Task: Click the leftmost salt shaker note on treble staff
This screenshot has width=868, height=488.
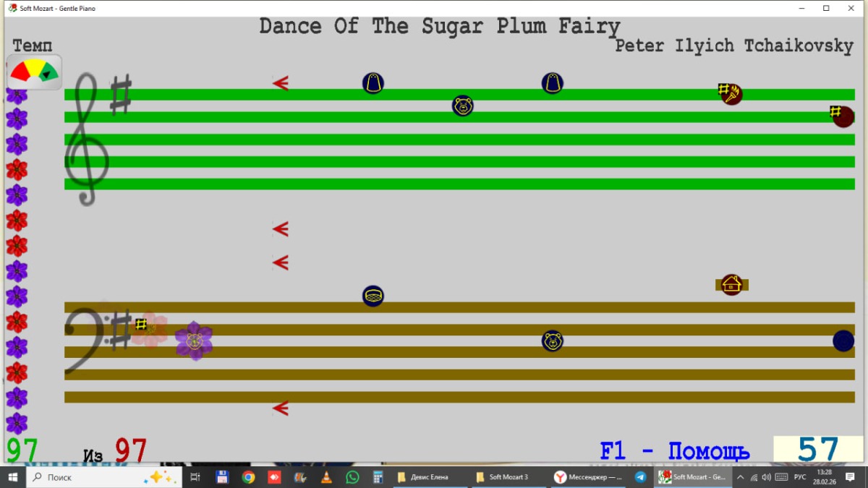Action: [373, 83]
